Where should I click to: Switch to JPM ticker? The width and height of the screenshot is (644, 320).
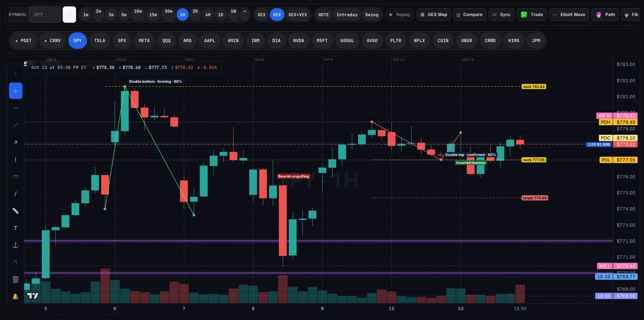tap(536, 40)
